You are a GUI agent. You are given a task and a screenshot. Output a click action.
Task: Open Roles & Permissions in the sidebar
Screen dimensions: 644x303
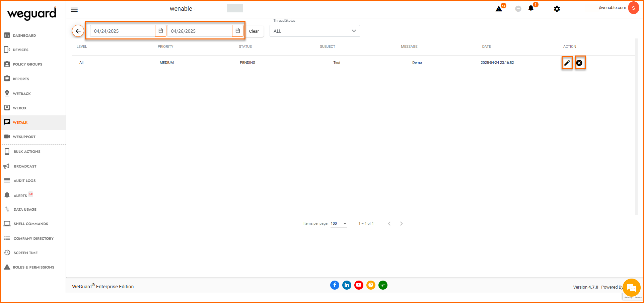coord(33,267)
